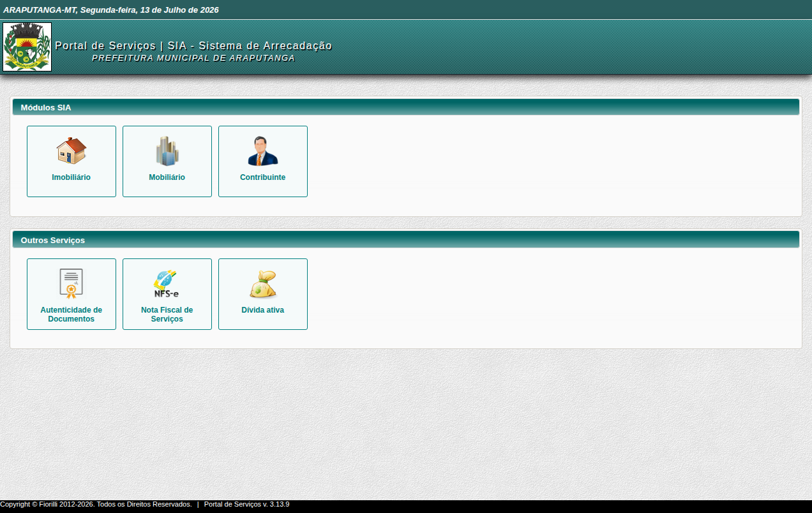
Task: Click the Fiorilli copyright footer text
Action: (x=96, y=504)
